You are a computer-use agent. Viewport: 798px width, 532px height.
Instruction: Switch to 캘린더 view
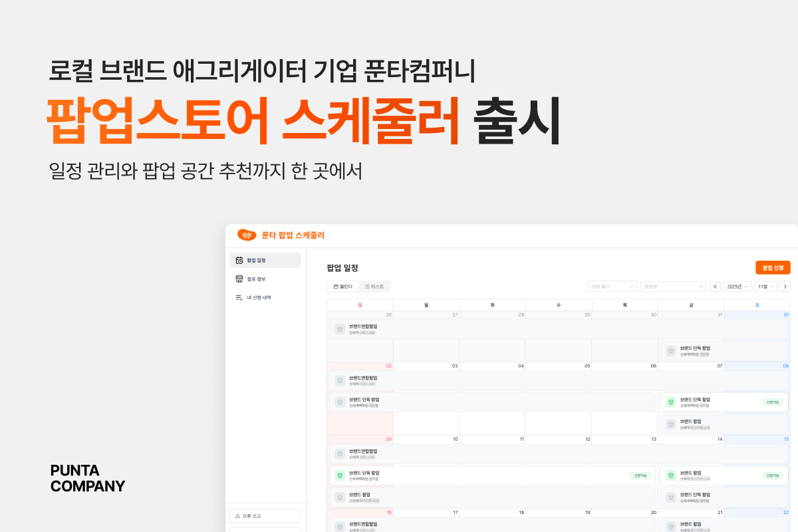[x=343, y=287]
